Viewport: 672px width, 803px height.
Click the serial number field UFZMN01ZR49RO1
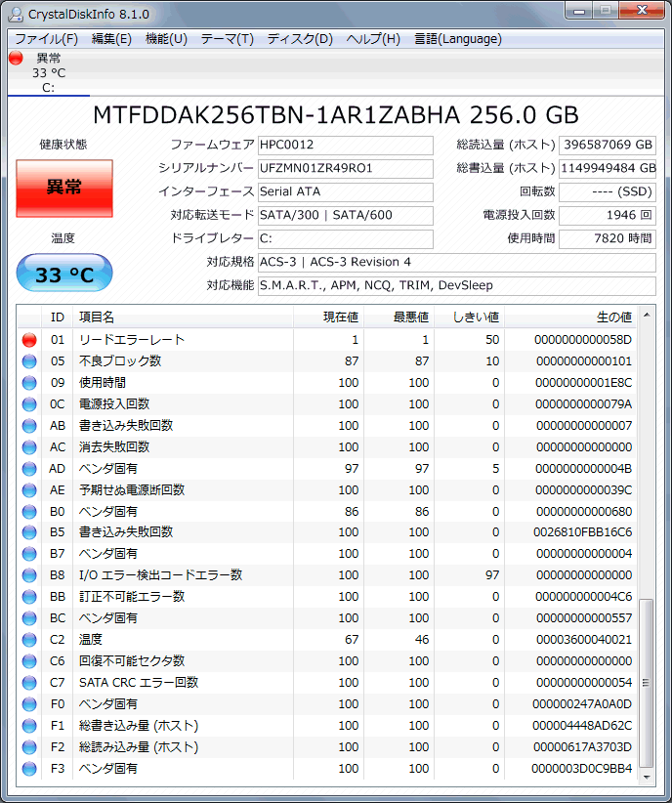345,168
